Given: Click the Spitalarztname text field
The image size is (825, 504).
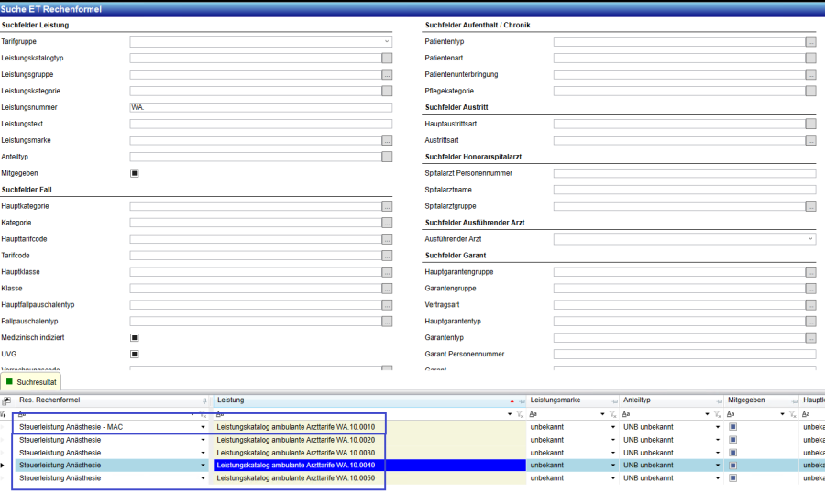Looking at the screenshot, I should (x=684, y=190).
